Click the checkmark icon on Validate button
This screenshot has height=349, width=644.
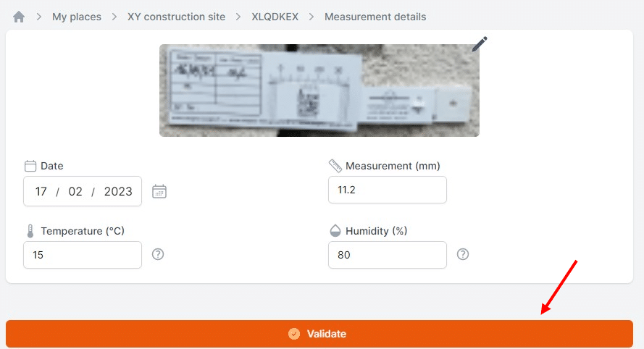click(x=294, y=334)
